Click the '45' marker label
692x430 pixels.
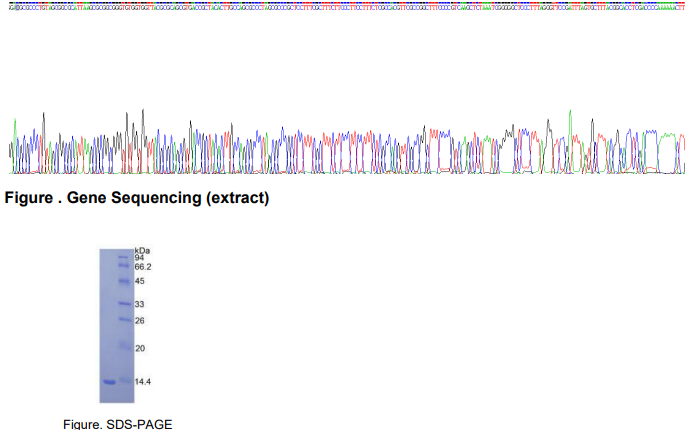[139, 281]
